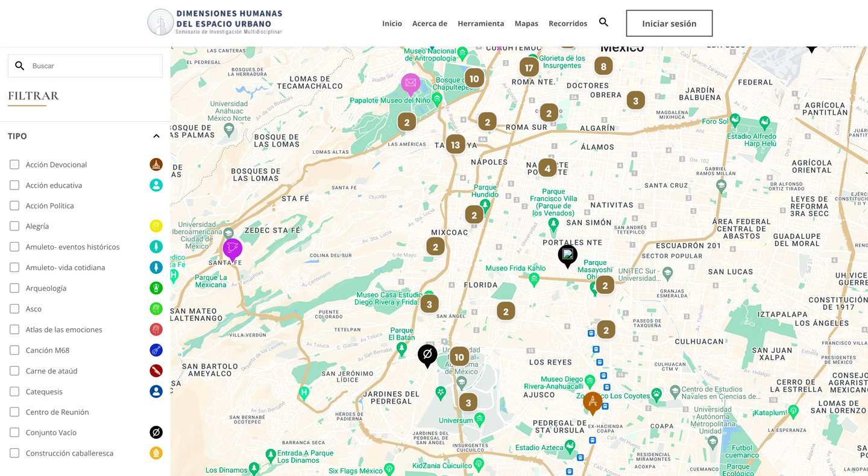This screenshot has height=476, width=868.
Task: Toggle the Conjunto Vacío filter checkbox
Action: pyautogui.click(x=14, y=433)
